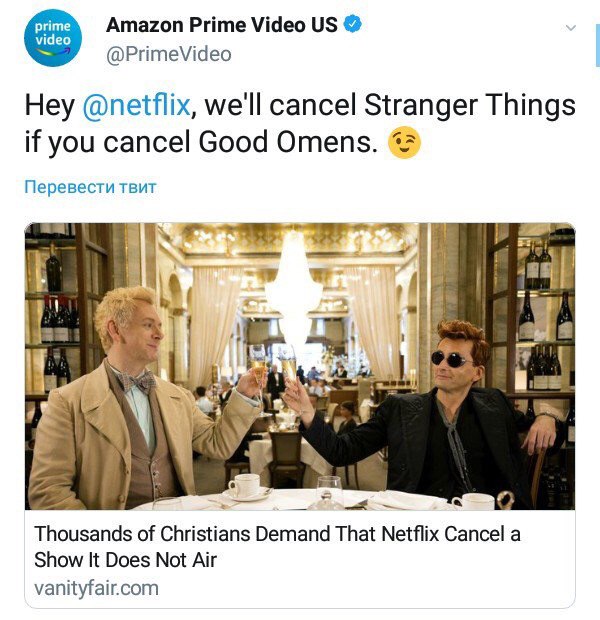Click the blue verified badge icon
The width and height of the screenshot is (600, 620).
pos(352,25)
